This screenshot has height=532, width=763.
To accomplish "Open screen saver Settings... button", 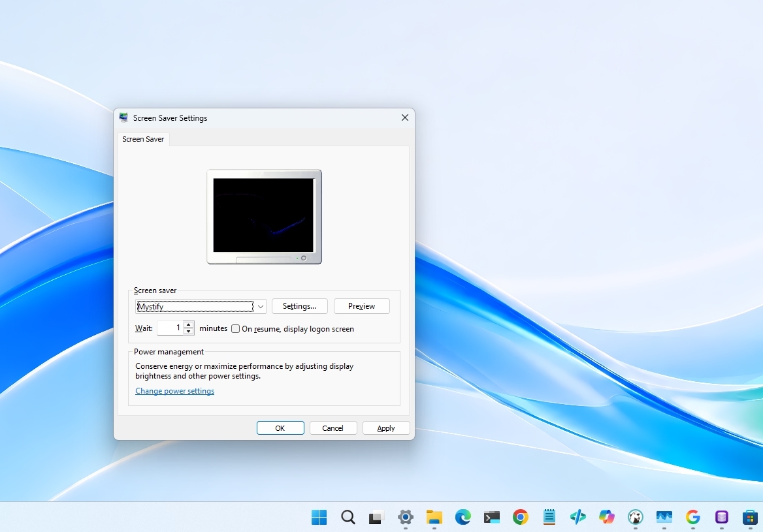I will pyautogui.click(x=299, y=306).
